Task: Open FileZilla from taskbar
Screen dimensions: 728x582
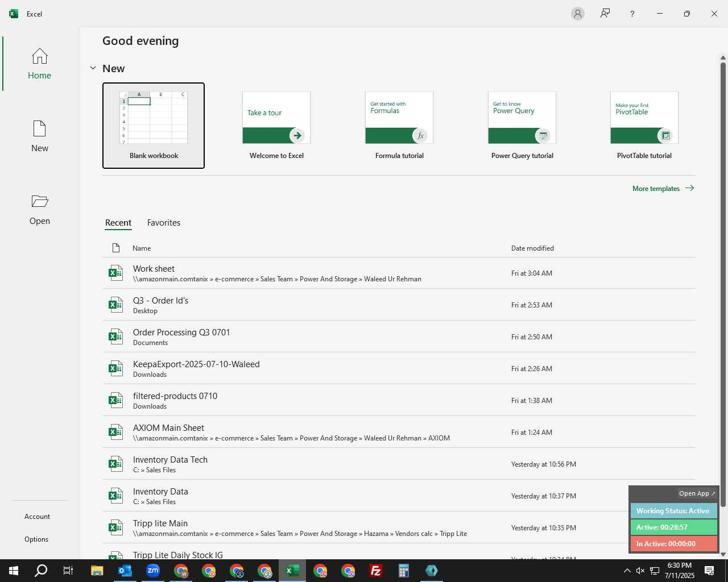Action: coord(376,571)
